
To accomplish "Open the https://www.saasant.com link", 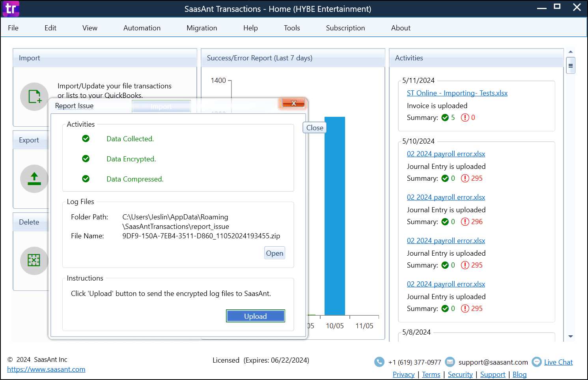I will pyautogui.click(x=46, y=369).
